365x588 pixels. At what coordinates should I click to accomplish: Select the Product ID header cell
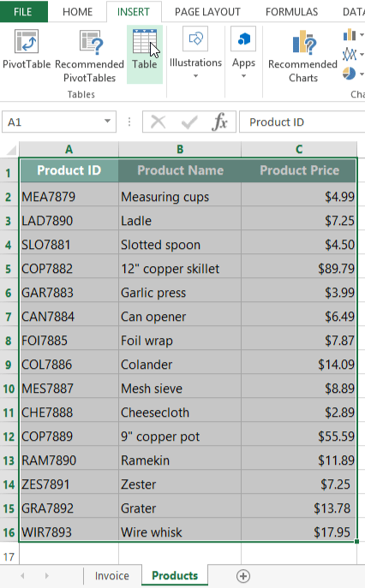69,170
